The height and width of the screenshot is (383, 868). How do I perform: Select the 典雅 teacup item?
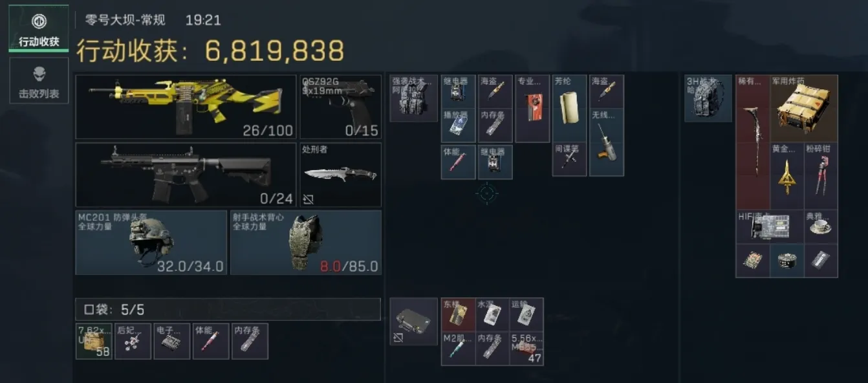[821, 226]
